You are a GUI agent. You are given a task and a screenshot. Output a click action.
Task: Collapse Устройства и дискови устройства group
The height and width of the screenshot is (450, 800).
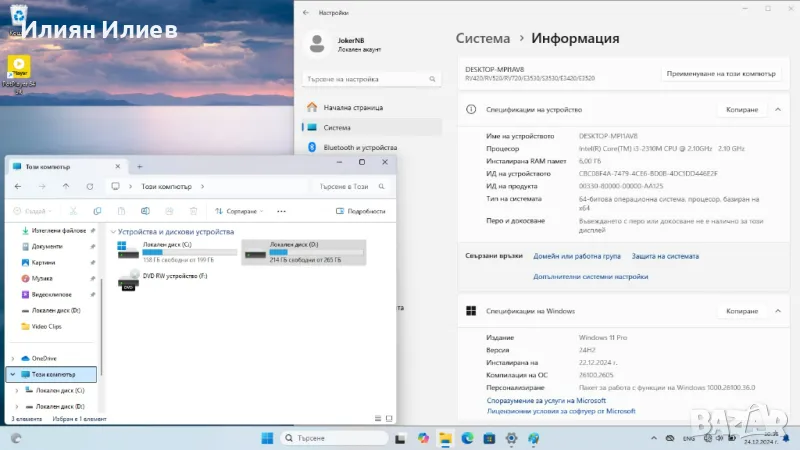coord(113,232)
